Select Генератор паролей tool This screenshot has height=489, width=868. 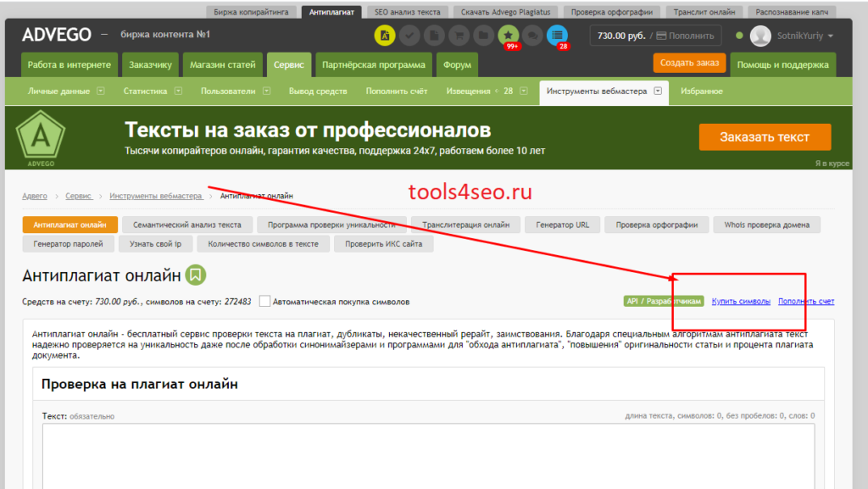tap(68, 243)
